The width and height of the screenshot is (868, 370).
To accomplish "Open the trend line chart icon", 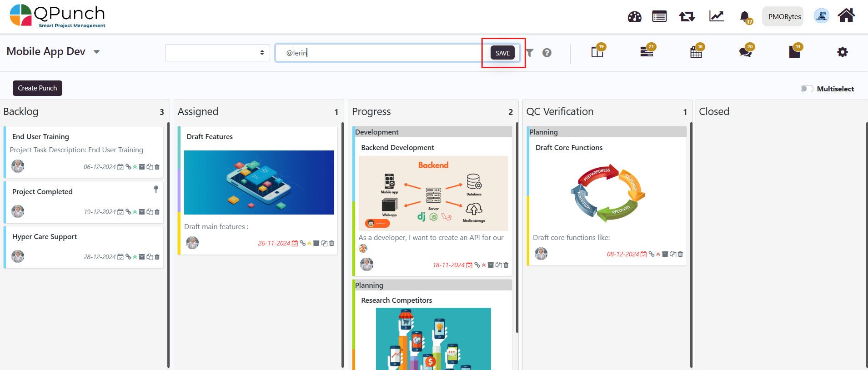I will pos(716,17).
